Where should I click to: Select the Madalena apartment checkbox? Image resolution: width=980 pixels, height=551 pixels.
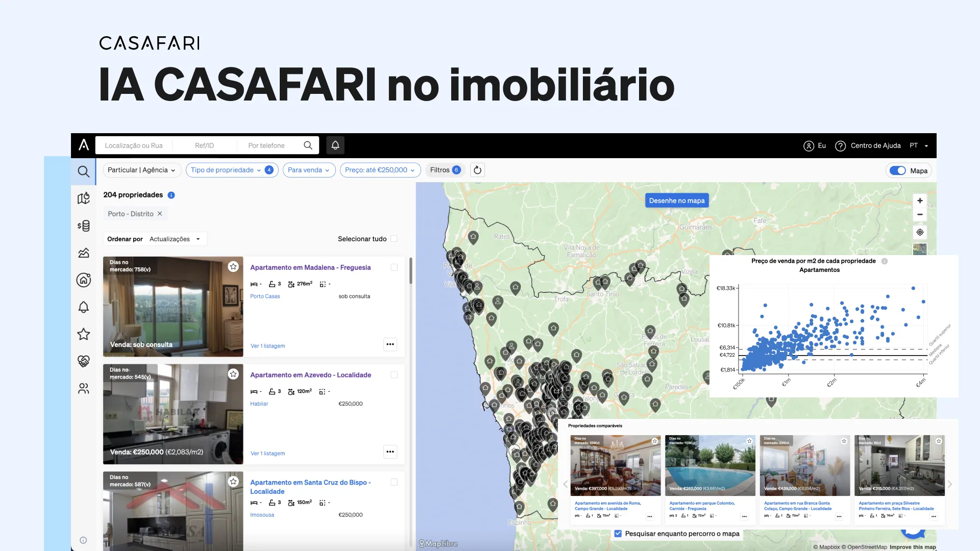click(394, 267)
